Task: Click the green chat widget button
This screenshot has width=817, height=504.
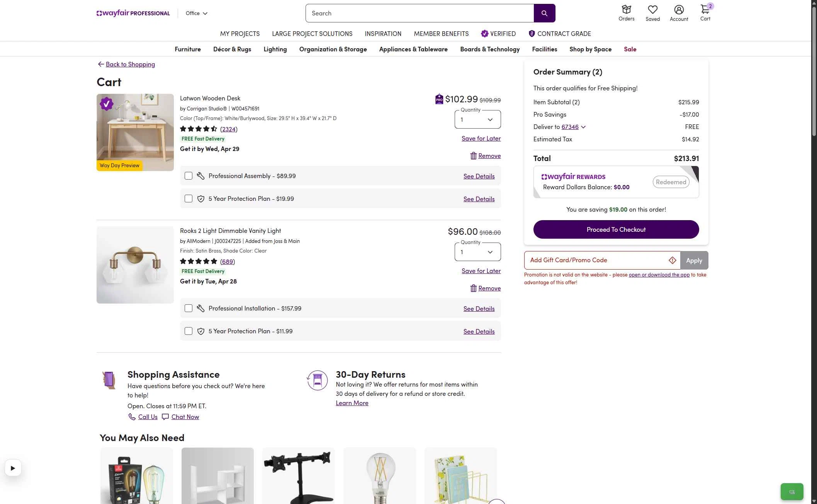Action: pyautogui.click(x=792, y=492)
